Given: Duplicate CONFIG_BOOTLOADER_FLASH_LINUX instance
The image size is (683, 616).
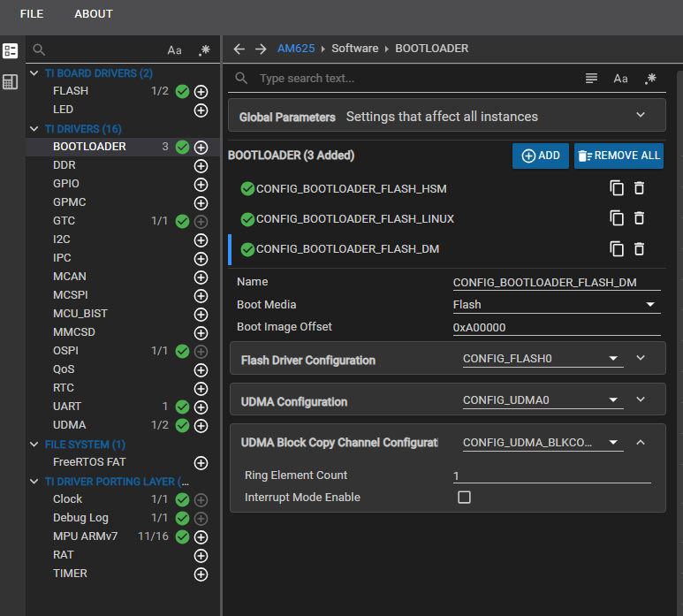Looking at the screenshot, I should [x=617, y=218].
